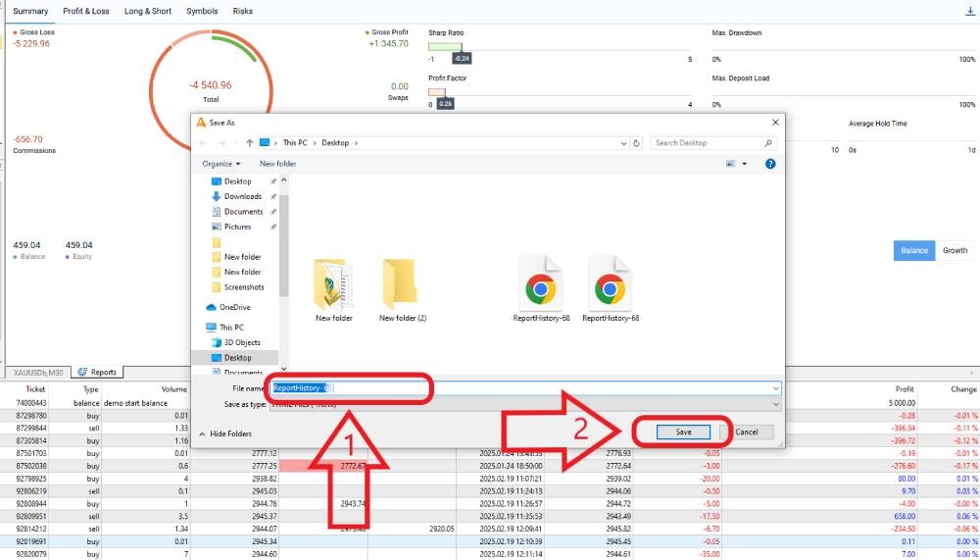Switch to the Profit & Loss tab
This screenshot has height=560, width=980.
point(86,12)
